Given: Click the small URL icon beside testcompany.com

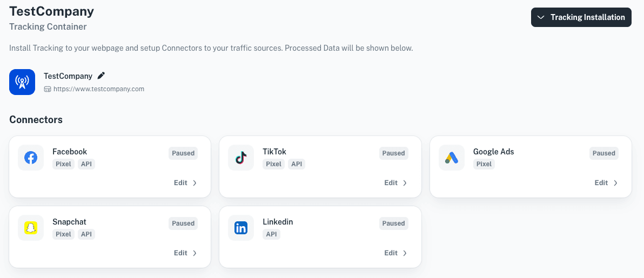Looking at the screenshot, I should click(47, 89).
